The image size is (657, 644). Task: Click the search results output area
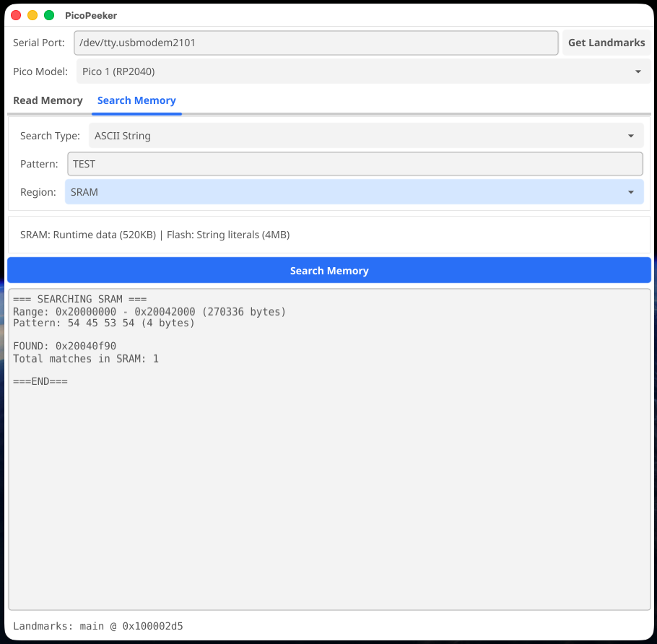328,448
